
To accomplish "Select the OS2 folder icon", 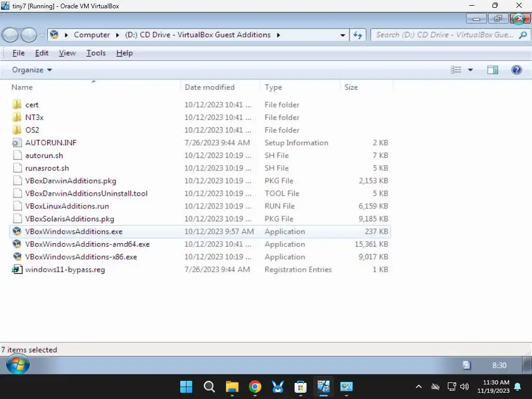I will [x=17, y=130].
